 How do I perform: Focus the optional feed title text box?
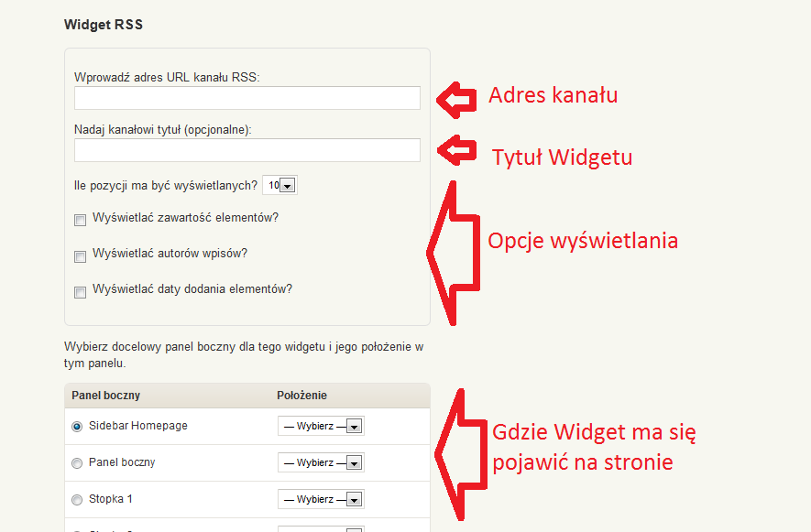[x=247, y=150]
